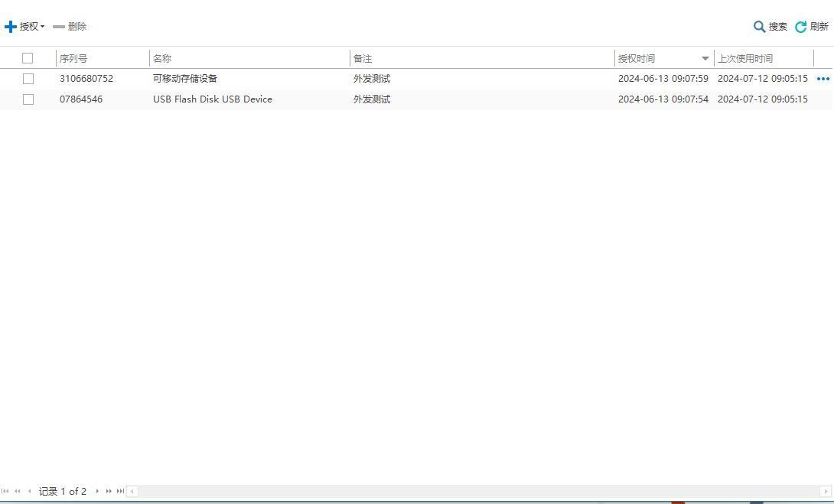Image resolution: width=834 pixels, height=504 pixels.
Task: Open the three-dots more menu for 3106680752
Action: tap(823, 79)
